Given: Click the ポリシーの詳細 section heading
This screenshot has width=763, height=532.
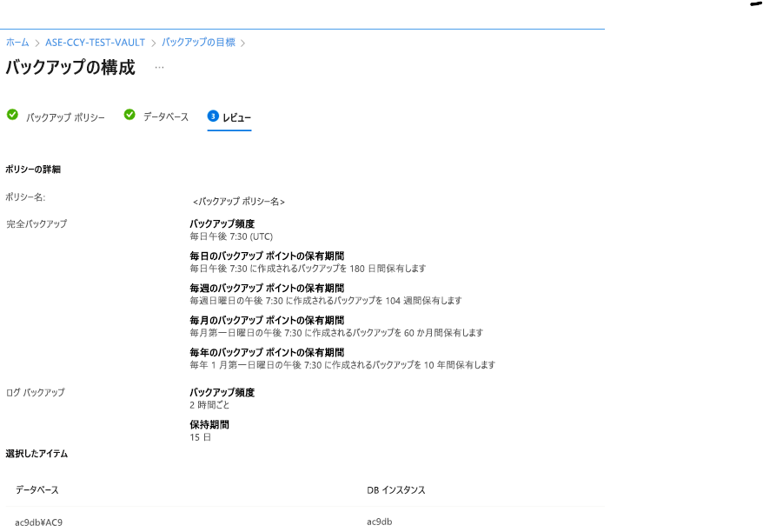Looking at the screenshot, I should pos(33,169).
